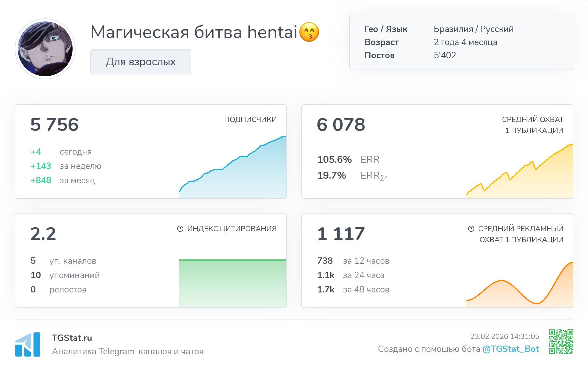
Task: Click the kissing face emoji in title
Action: [309, 32]
